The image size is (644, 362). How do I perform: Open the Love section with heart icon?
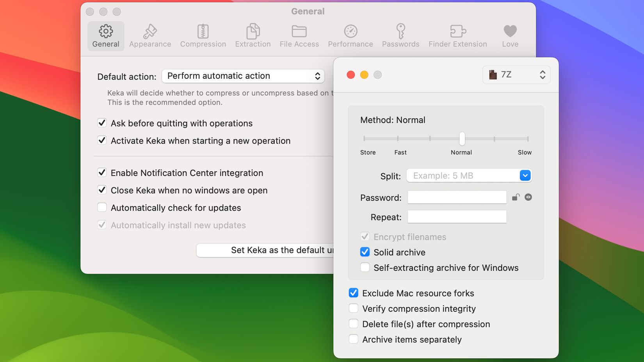(510, 35)
